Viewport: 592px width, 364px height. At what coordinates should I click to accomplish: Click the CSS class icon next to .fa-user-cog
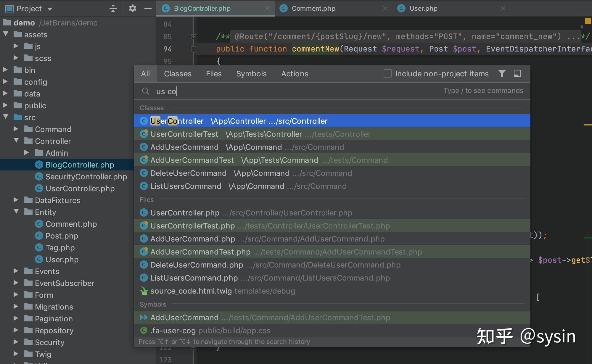click(144, 330)
